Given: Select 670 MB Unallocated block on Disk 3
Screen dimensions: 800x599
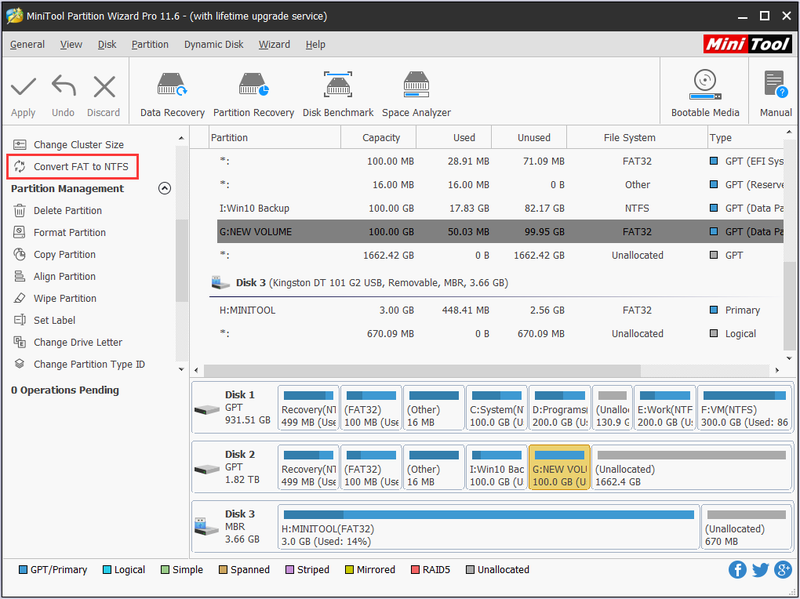Looking at the screenshot, I should [x=746, y=527].
